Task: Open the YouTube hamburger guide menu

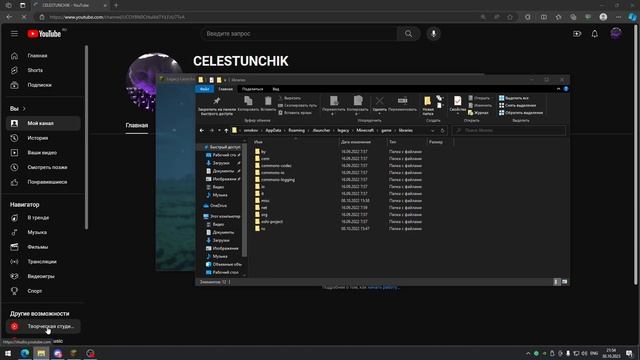Action: pos(14,34)
